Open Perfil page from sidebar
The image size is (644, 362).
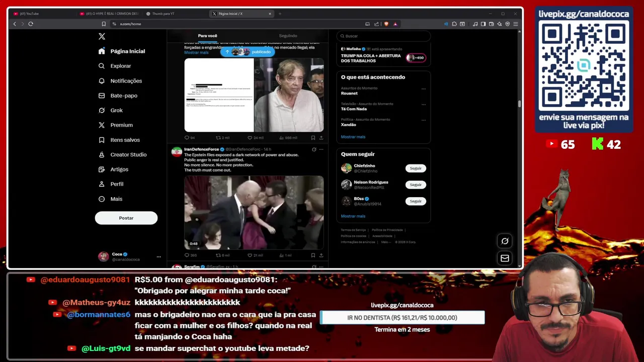[111, 184]
